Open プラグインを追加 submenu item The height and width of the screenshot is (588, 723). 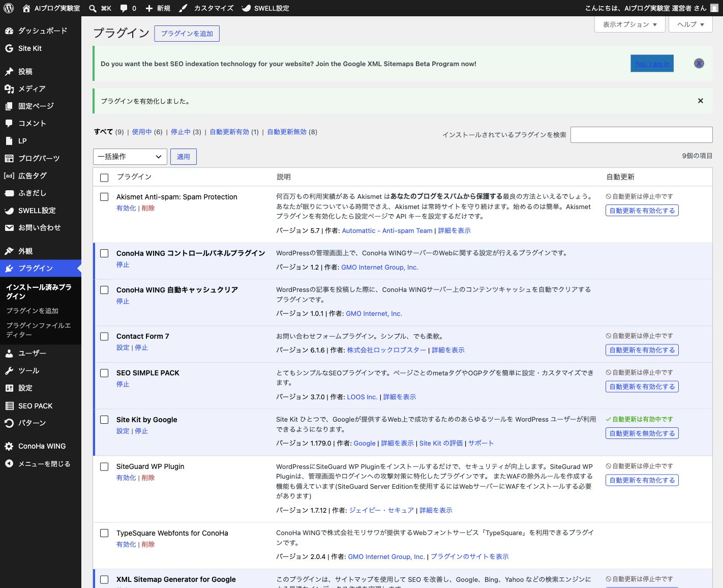[33, 311]
